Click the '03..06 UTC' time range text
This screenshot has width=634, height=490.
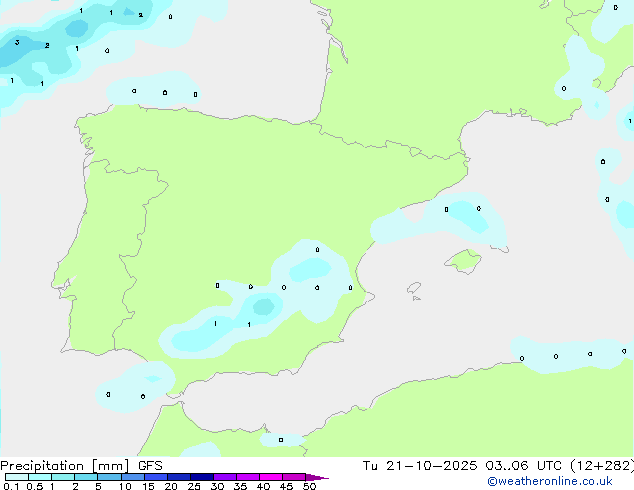coord(524,466)
